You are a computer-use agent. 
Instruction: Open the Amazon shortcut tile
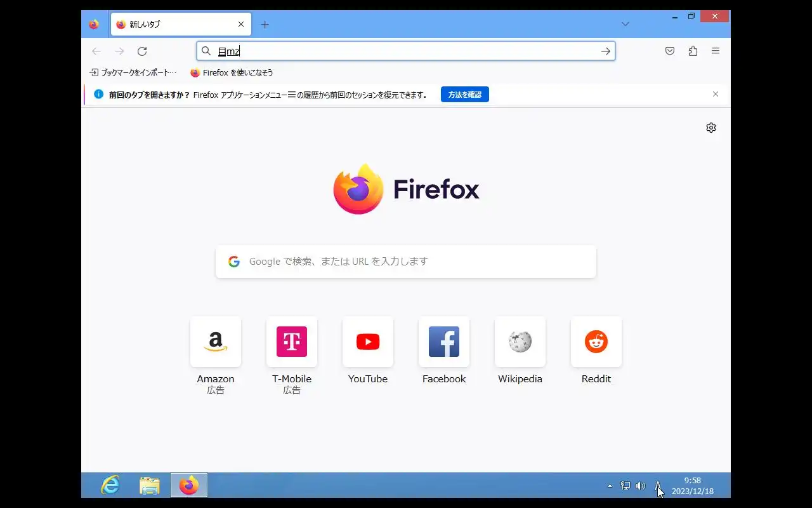pyautogui.click(x=216, y=342)
